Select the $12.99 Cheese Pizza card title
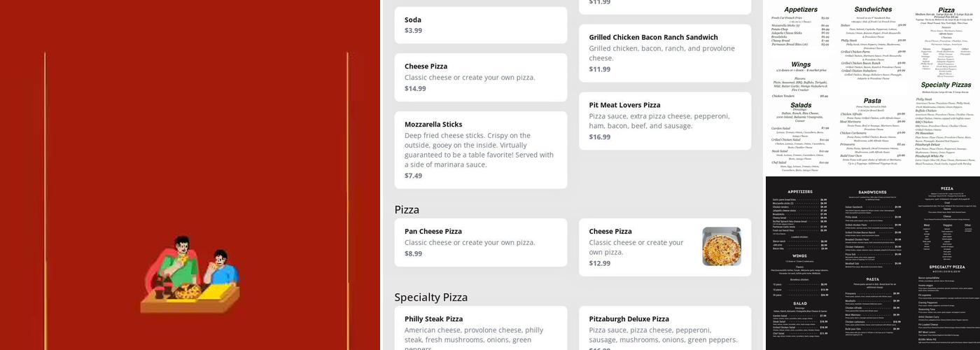 point(610,231)
